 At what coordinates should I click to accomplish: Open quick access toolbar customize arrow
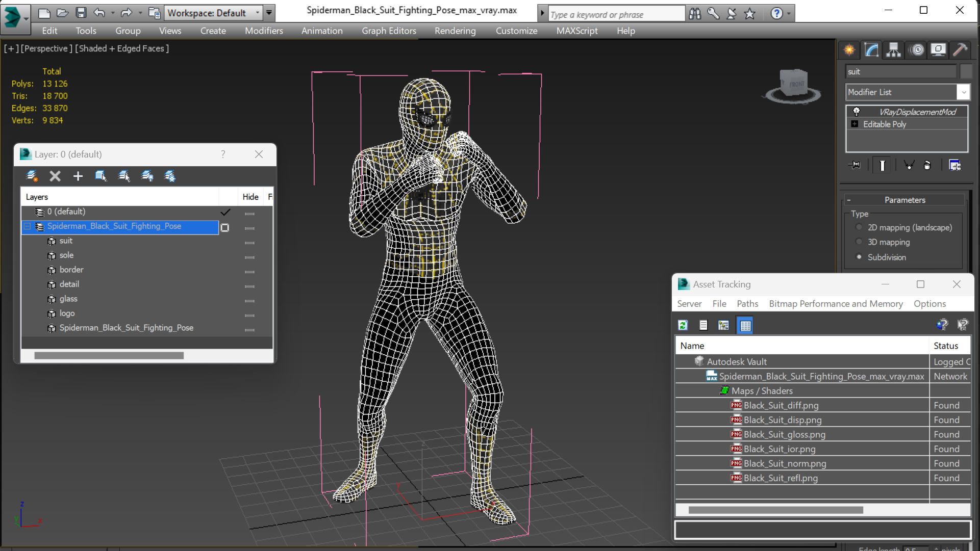click(269, 13)
